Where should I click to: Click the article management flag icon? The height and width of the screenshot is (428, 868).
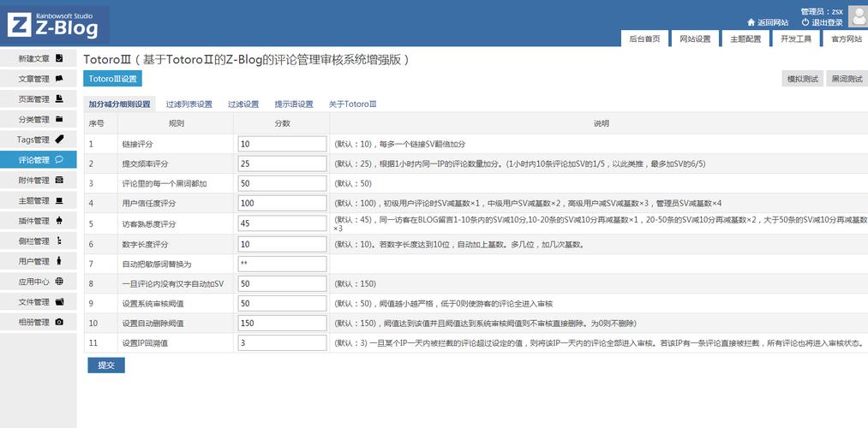[59, 79]
